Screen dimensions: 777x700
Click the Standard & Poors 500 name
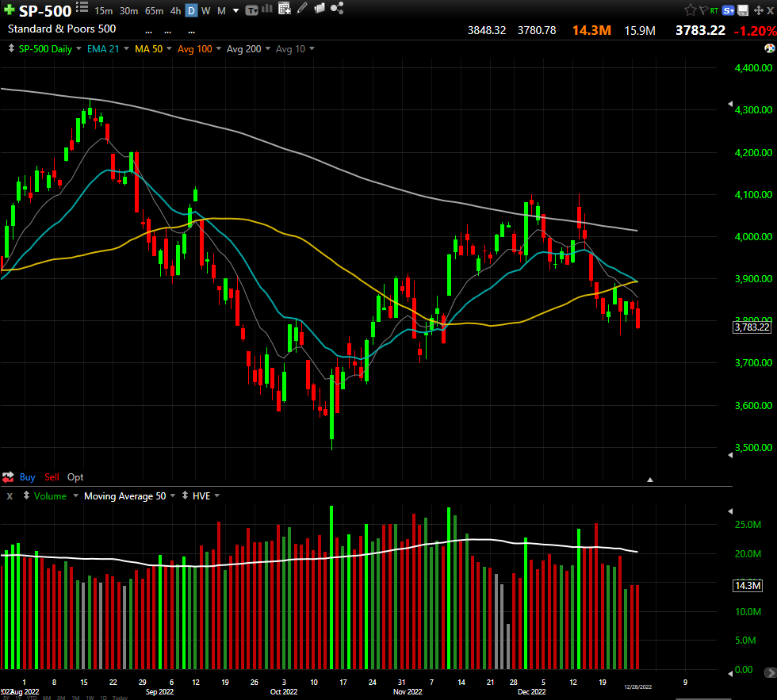coord(62,29)
